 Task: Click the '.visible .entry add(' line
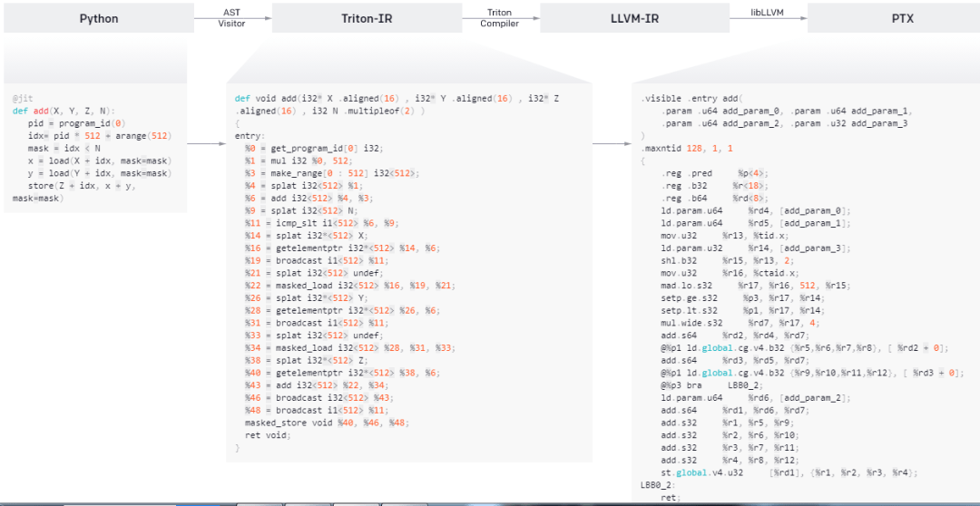click(690, 99)
